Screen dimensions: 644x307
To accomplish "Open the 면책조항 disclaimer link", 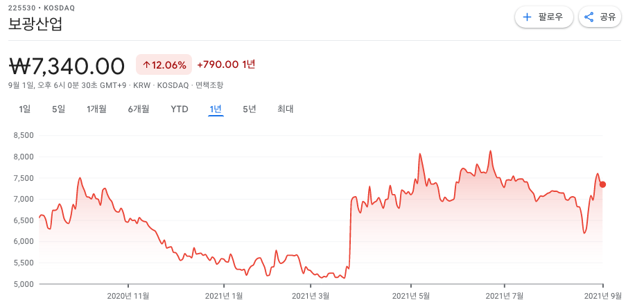I will pyautogui.click(x=209, y=85).
